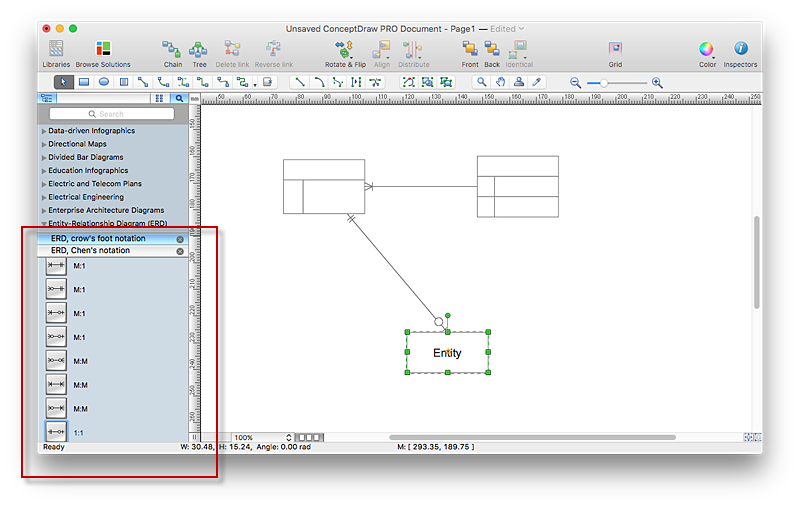Click the ruler units mm button
The height and width of the screenshot is (507, 800).
(194, 98)
